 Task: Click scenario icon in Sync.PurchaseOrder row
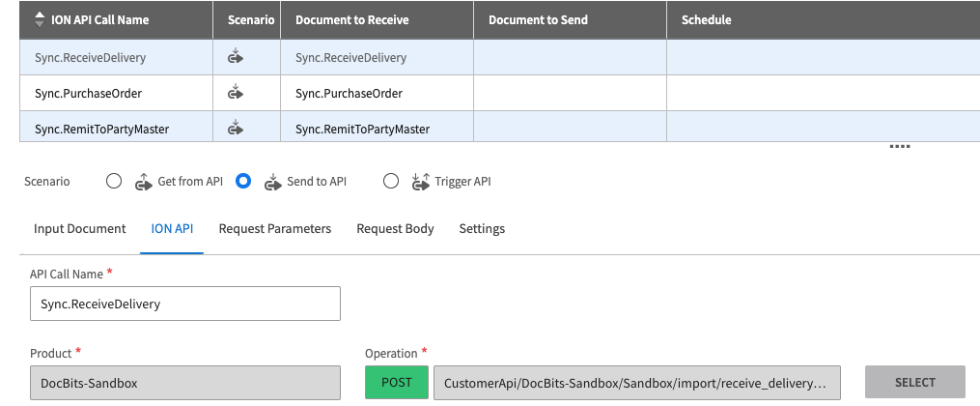coord(235,94)
